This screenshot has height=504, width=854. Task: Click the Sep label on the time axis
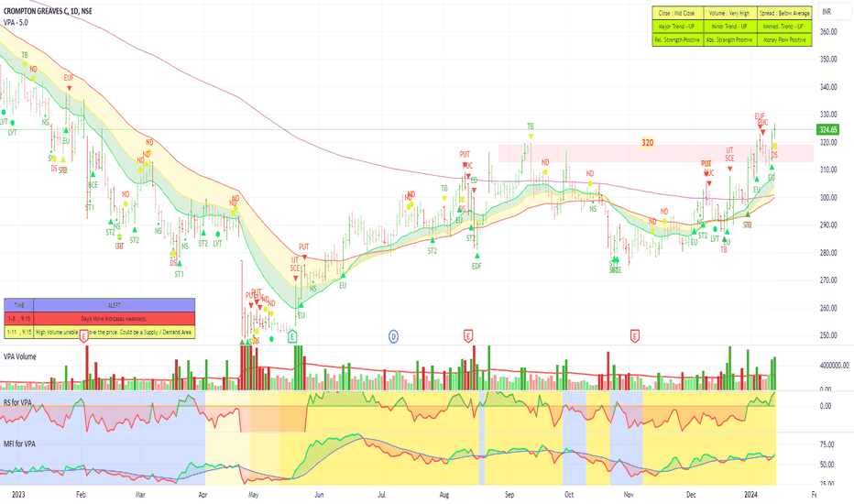[509, 495]
